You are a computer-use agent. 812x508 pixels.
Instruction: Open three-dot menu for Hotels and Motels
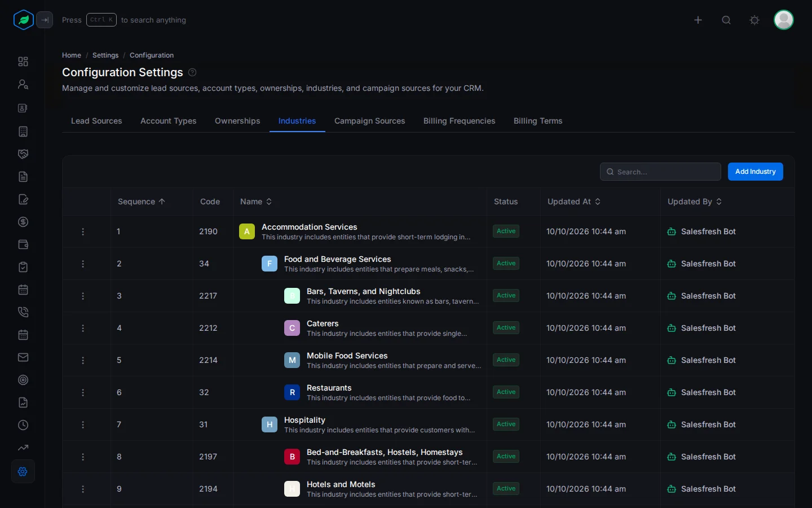pos(83,489)
